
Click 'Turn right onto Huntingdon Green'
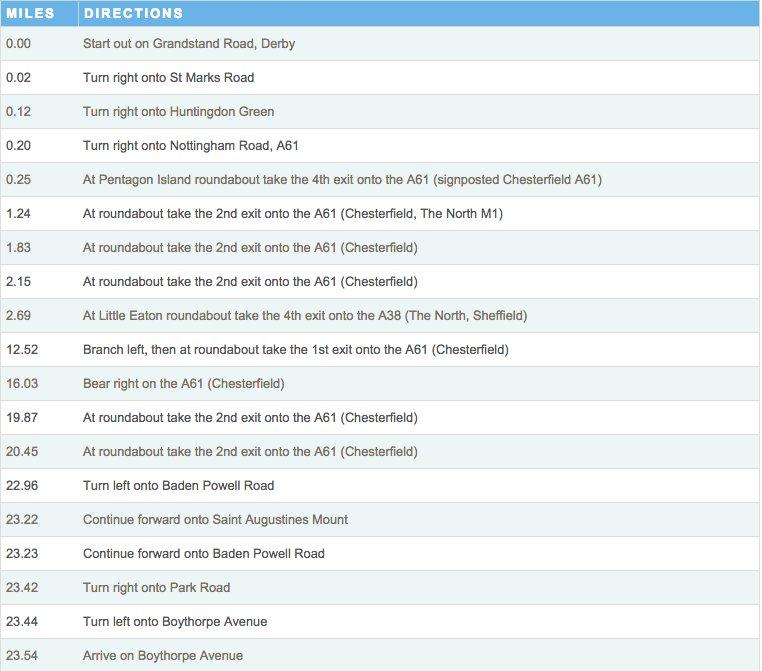coord(178,112)
